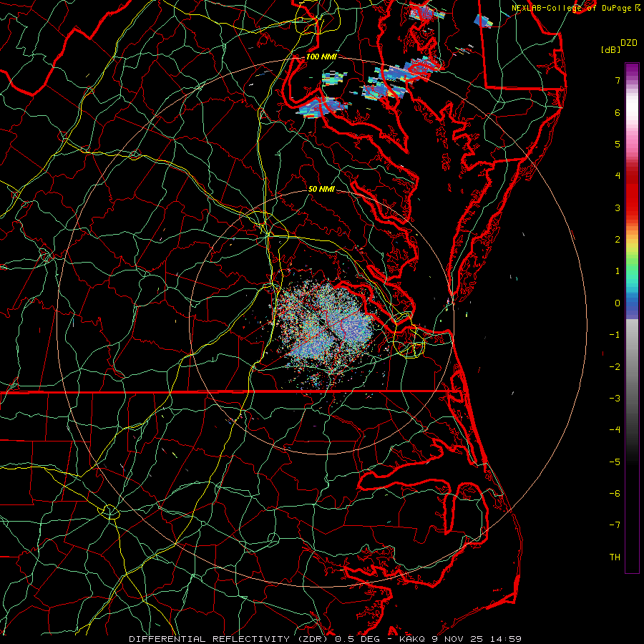The height and width of the screenshot is (644, 644).
Task: Click the 6 value on the color scale
Action: 618,112
